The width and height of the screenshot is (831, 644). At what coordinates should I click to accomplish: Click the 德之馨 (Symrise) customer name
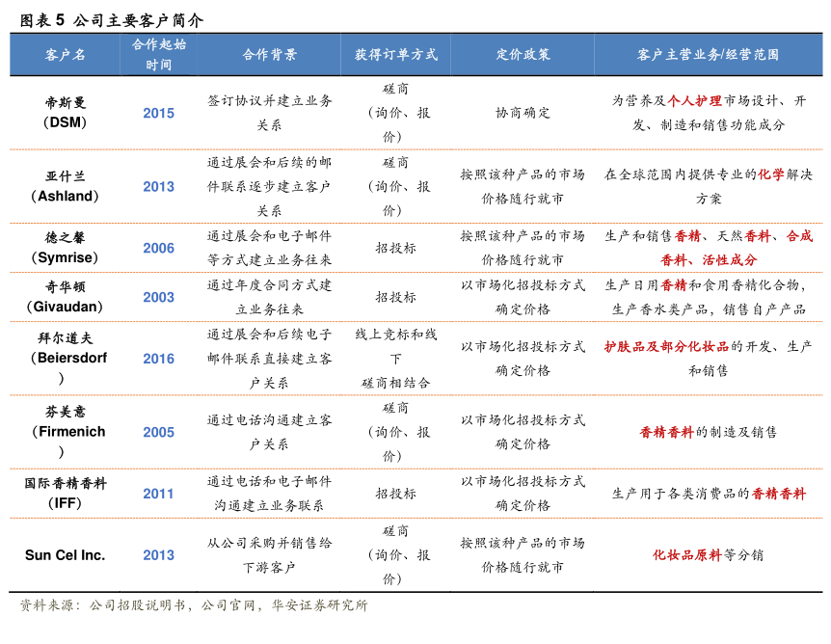[65, 248]
